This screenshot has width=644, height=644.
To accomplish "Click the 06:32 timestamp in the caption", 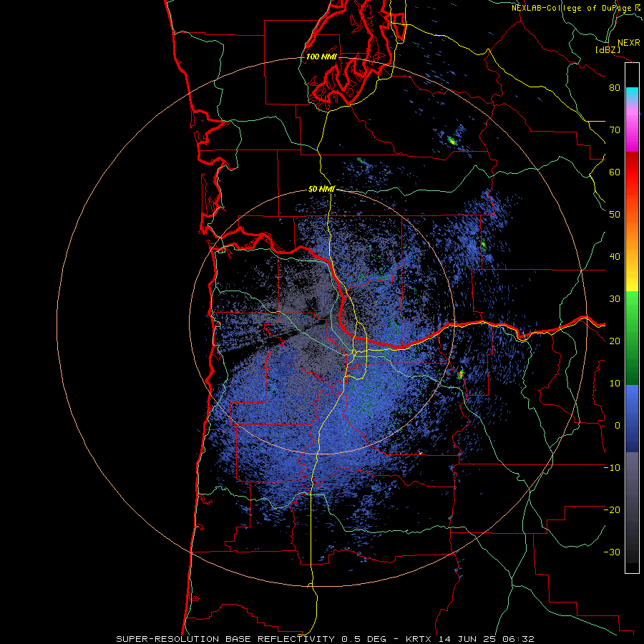I will click(x=519, y=639).
